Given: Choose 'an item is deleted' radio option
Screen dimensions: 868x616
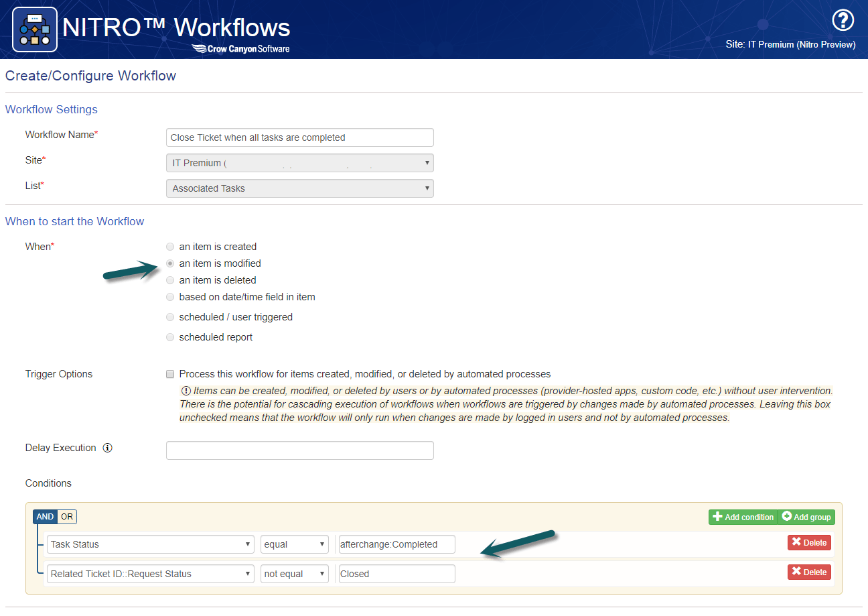Looking at the screenshot, I should click(170, 280).
